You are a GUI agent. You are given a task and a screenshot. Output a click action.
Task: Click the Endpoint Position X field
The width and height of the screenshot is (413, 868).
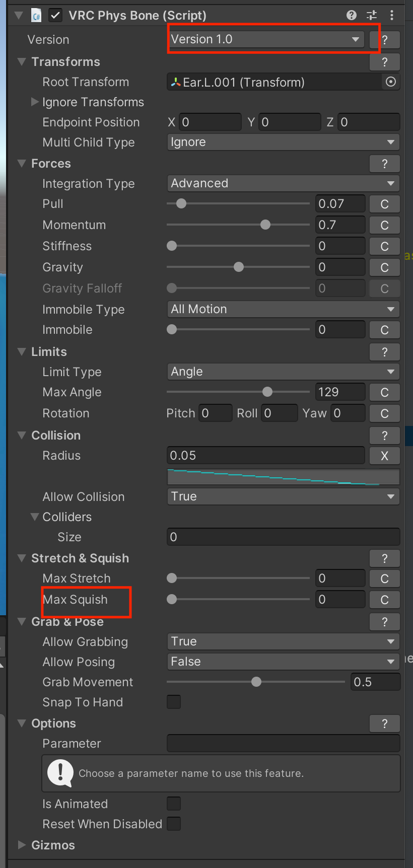point(210,122)
